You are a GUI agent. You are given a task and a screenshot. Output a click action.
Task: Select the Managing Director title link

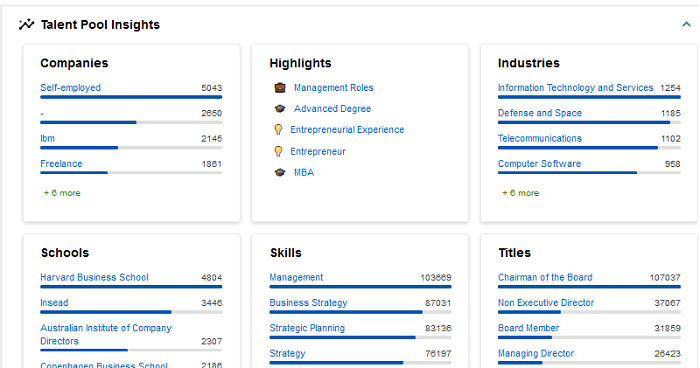pyautogui.click(x=536, y=353)
